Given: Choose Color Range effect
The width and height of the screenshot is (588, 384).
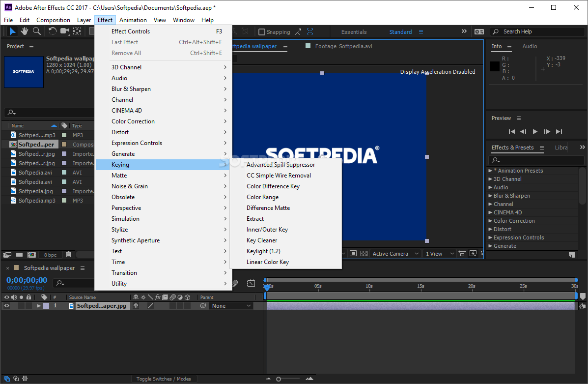Looking at the screenshot, I should [262, 197].
